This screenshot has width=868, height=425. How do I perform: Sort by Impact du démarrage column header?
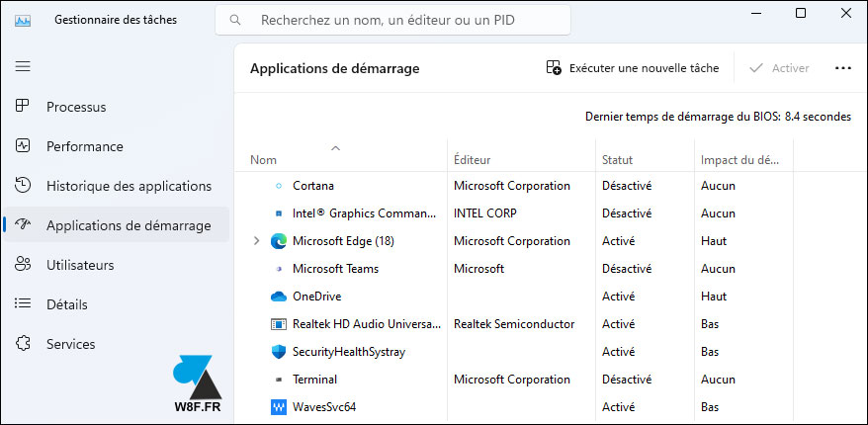[743, 160]
